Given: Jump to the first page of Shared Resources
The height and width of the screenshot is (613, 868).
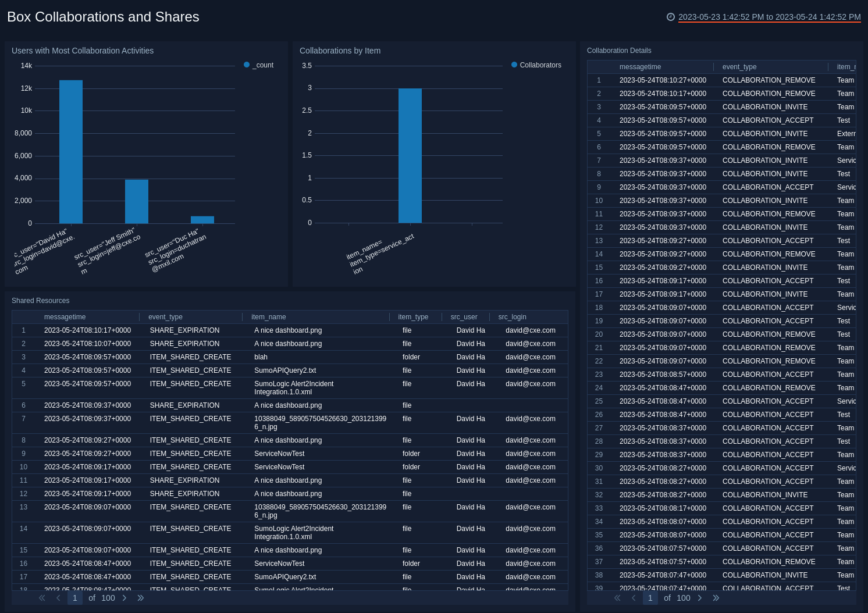Looking at the screenshot, I should tap(41, 598).
